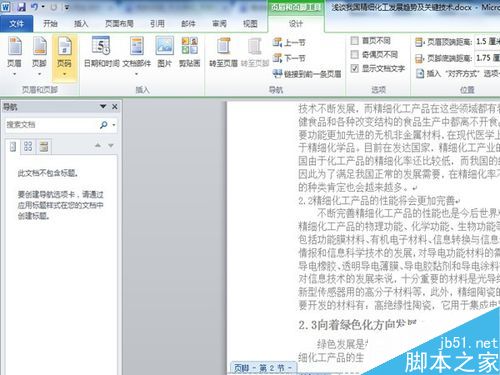Viewport: 500px width, 375px height.
Task: Enable Different Odd & Even Pages (奇偶页不同)
Action: pyautogui.click(x=355, y=54)
